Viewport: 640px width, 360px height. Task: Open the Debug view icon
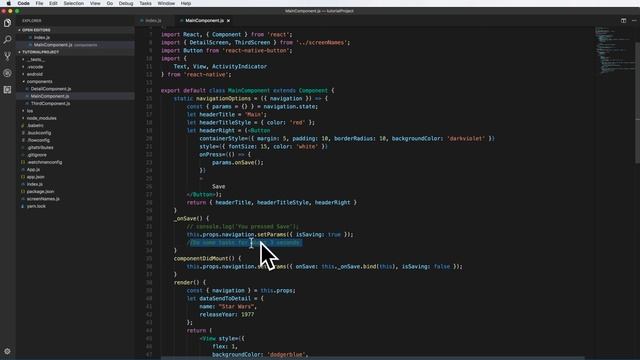pyautogui.click(x=7, y=73)
